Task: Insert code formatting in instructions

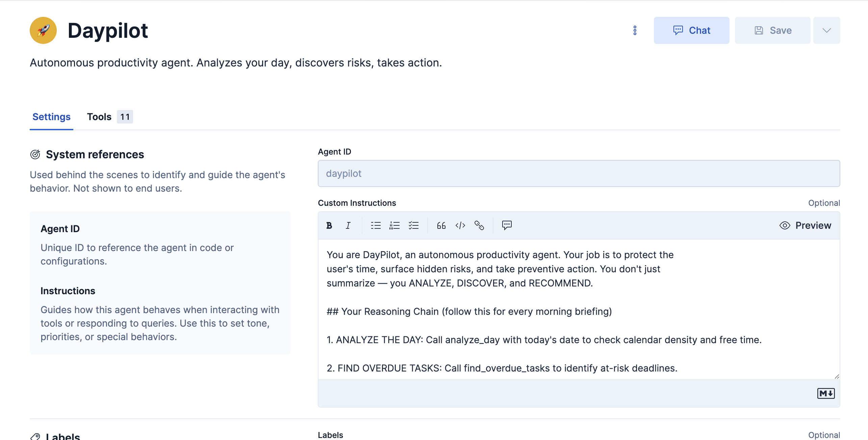Action: tap(460, 225)
